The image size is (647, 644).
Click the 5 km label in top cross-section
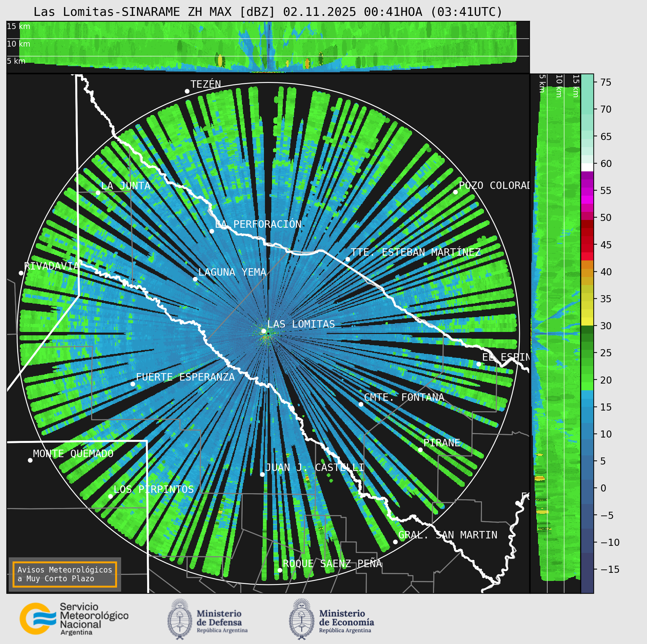tap(16, 61)
